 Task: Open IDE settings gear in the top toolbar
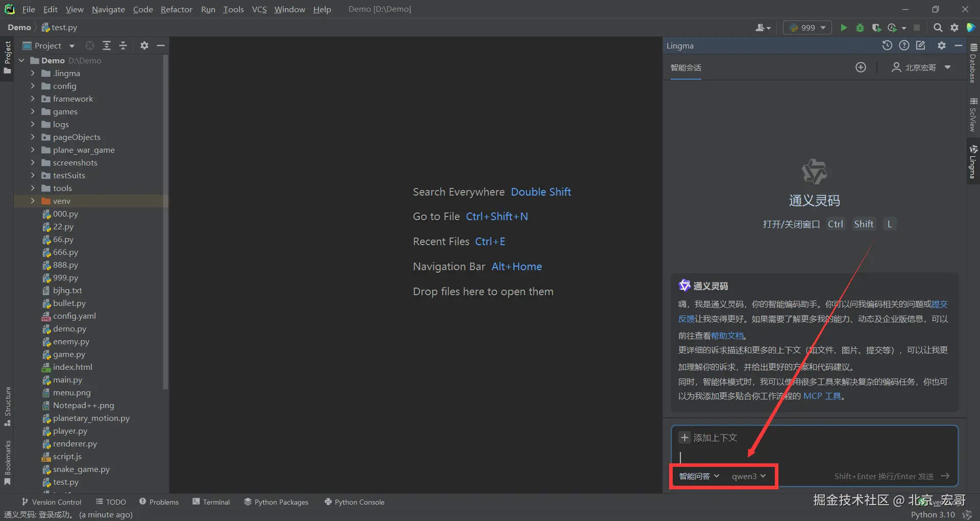pyautogui.click(x=954, y=28)
